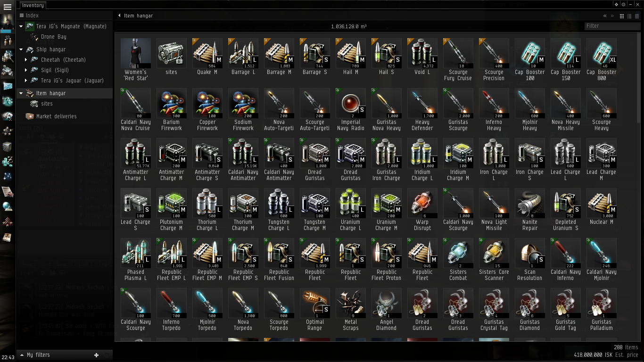Image resolution: width=644 pixels, height=362 pixels.
Task: Expand the My filters section
Action: [x=22, y=355]
